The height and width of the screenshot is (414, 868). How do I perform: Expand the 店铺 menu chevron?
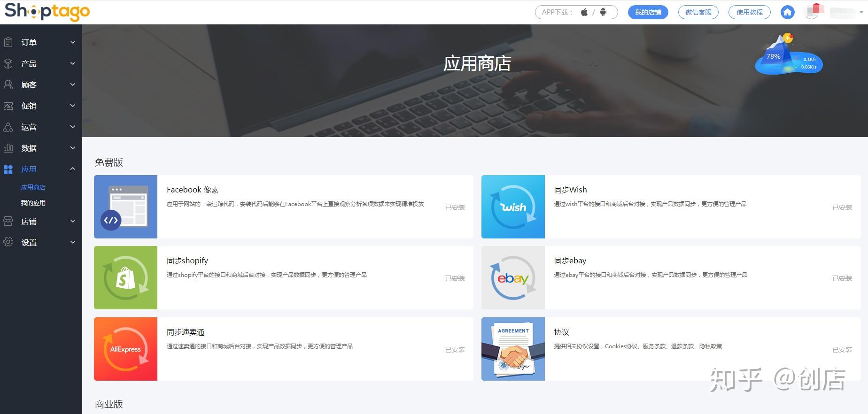pos(73,221)
